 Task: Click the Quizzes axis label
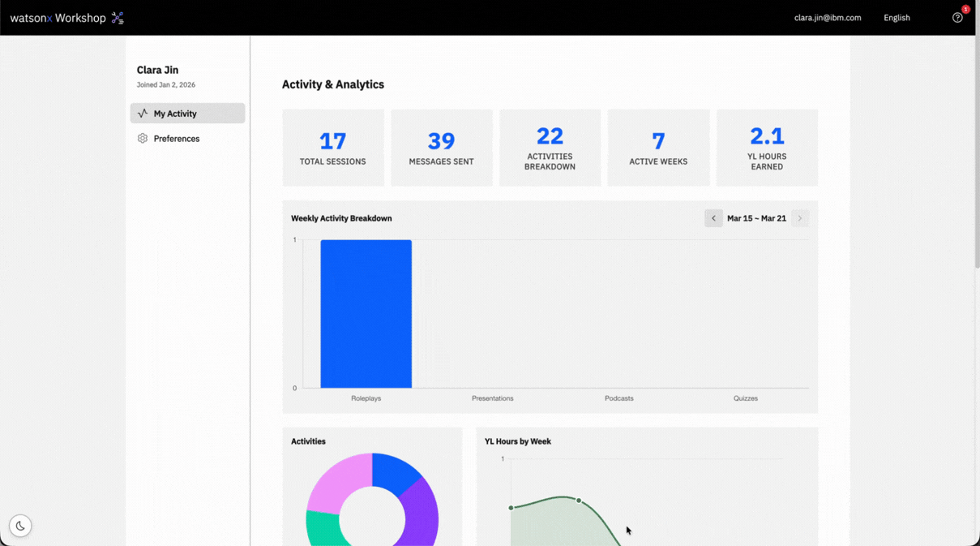[746, 398]
